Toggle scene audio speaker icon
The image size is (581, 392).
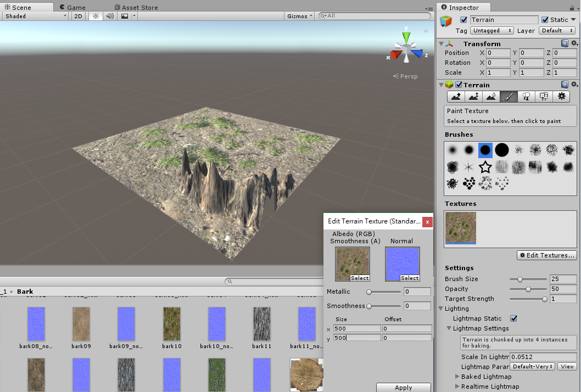pos(110,16)
